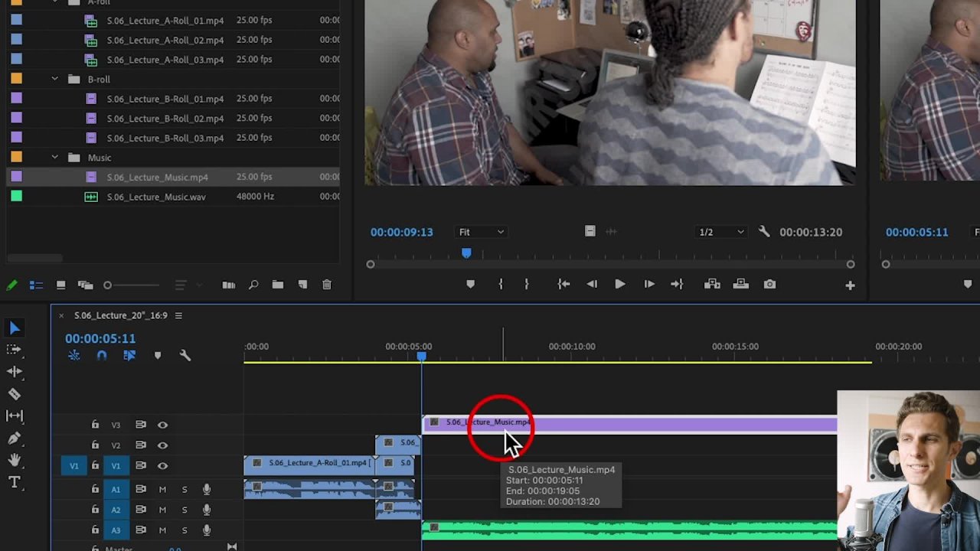Image resolution: width=980 pixels, height=551 pixels.
Task: Toggle V3 track output eye icon
Action: (x=162, y=425)
